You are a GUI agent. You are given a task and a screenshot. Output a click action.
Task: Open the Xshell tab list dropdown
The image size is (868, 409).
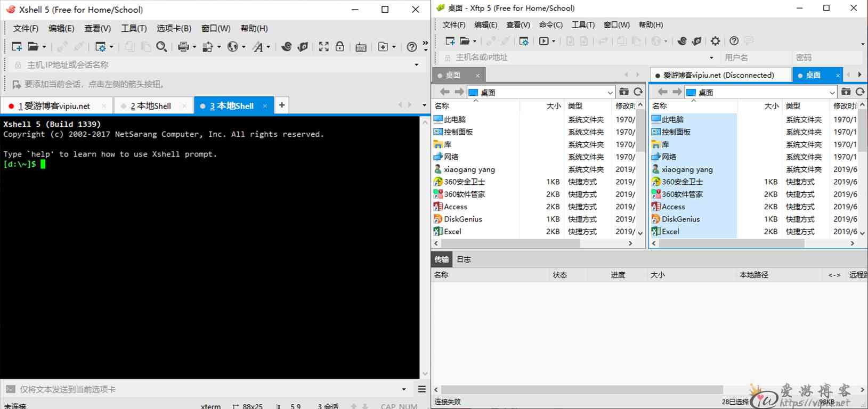[x=424, y=105]
